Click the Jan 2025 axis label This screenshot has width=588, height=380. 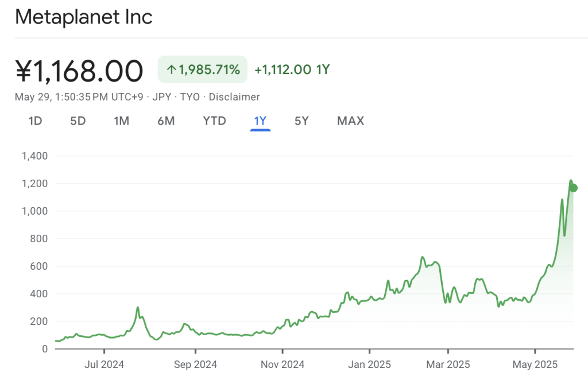click(x=370, y=365)
